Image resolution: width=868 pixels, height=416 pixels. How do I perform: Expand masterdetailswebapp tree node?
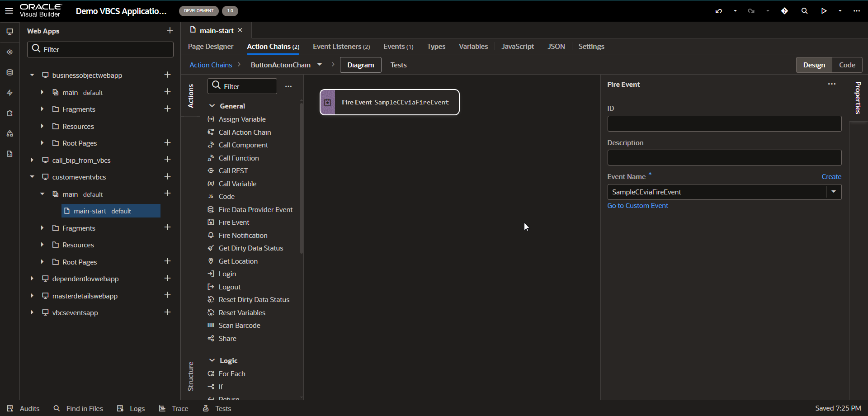coord(32,296)
